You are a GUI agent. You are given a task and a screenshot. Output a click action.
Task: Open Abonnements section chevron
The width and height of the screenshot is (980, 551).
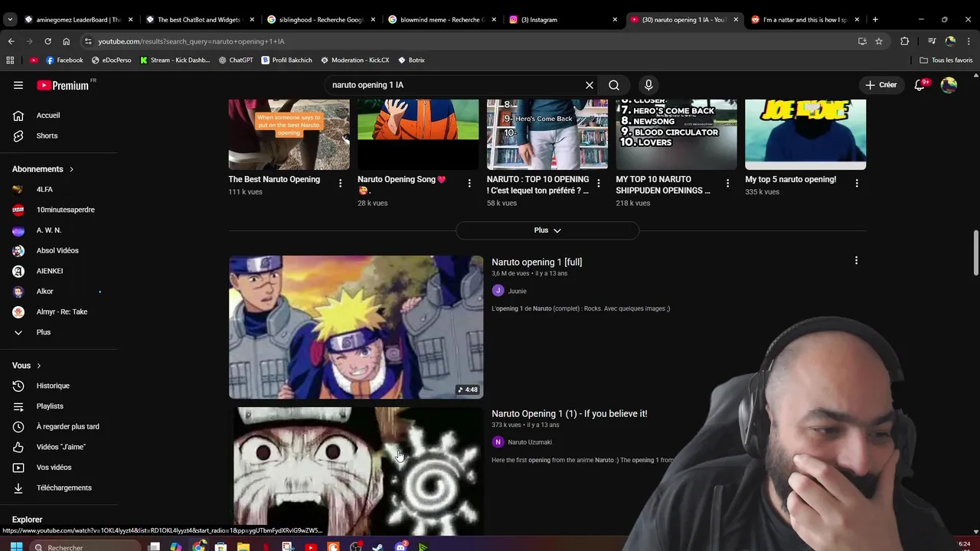point(71,169)
